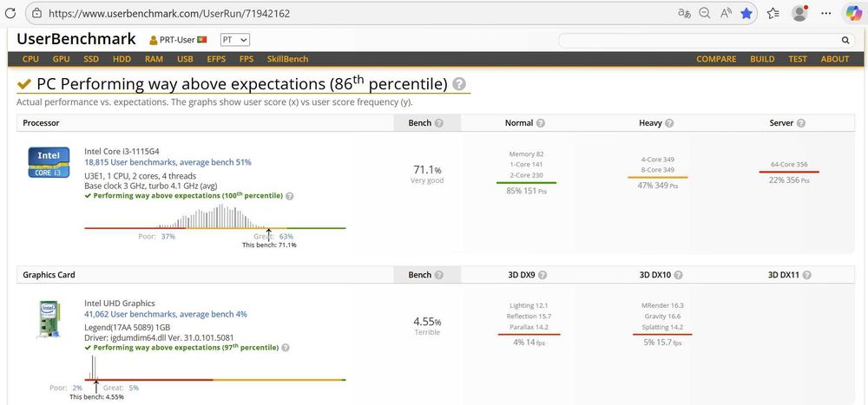Click the blue favorites star icon
The height and width of the screenshot is (405, 868).
point(746,14)
